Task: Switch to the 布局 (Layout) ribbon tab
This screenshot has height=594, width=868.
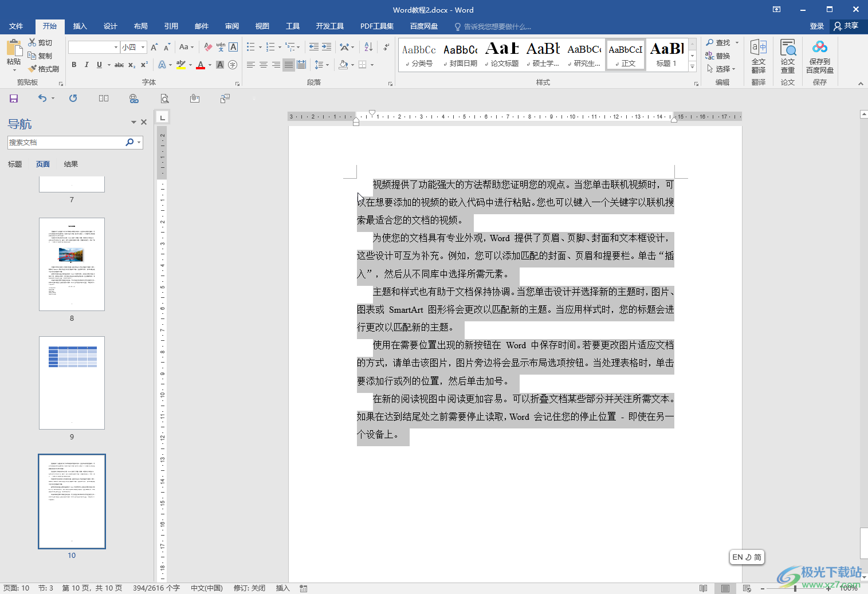Action: tap(141, 26)
